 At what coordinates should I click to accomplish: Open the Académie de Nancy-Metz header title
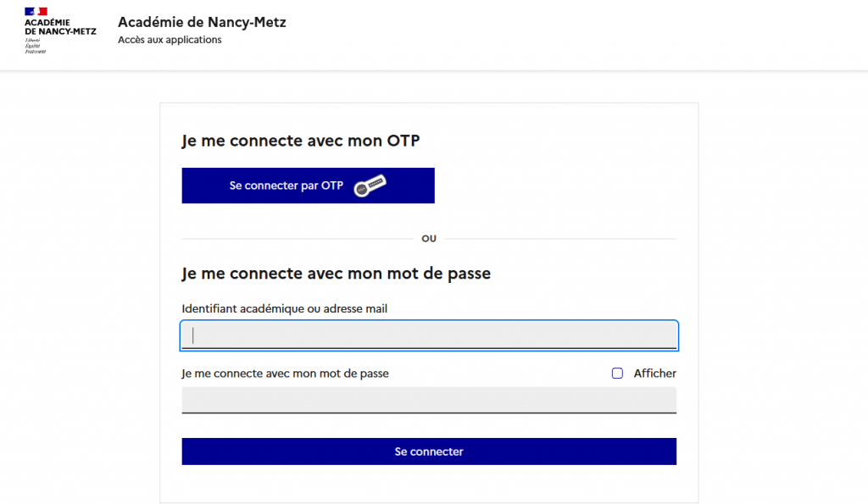click(202, 22)
